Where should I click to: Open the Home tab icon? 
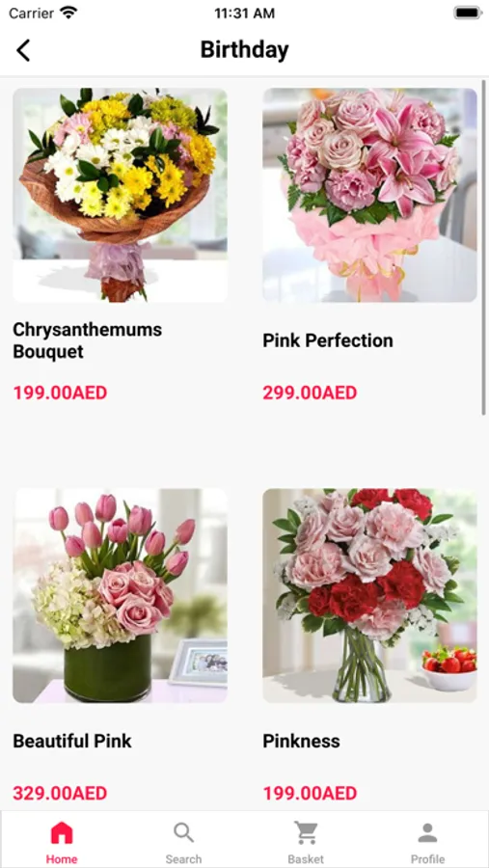pyautogui.click(x=62, y=832)
